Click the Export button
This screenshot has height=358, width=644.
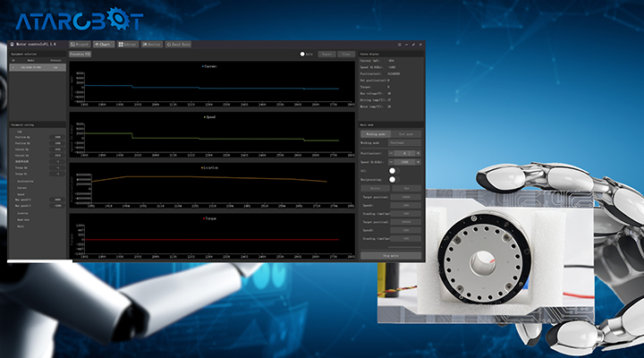pos(326,54)
